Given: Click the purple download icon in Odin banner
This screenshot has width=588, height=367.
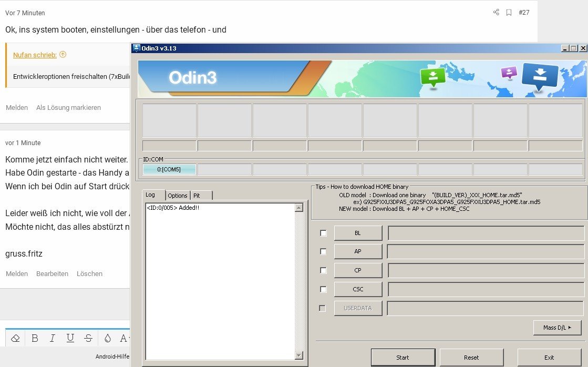Looking at the screenshot, I should 509,73.
